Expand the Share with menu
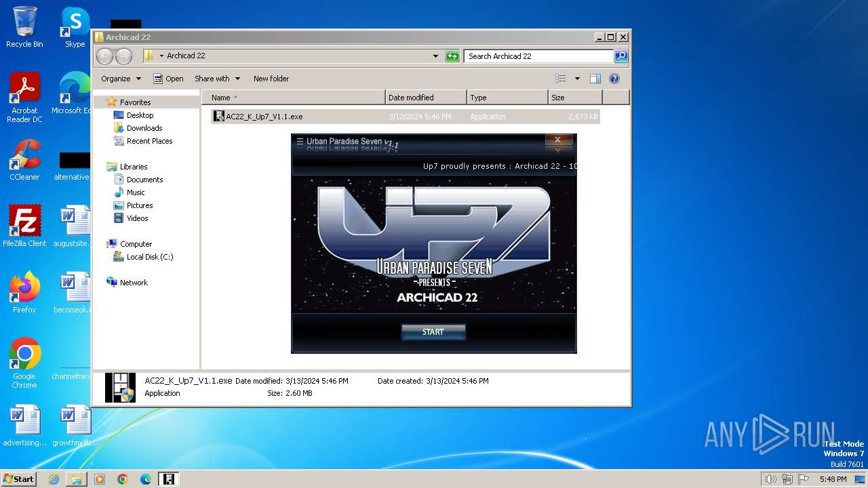This screenshot has width=868, height=488. point(217,79)
